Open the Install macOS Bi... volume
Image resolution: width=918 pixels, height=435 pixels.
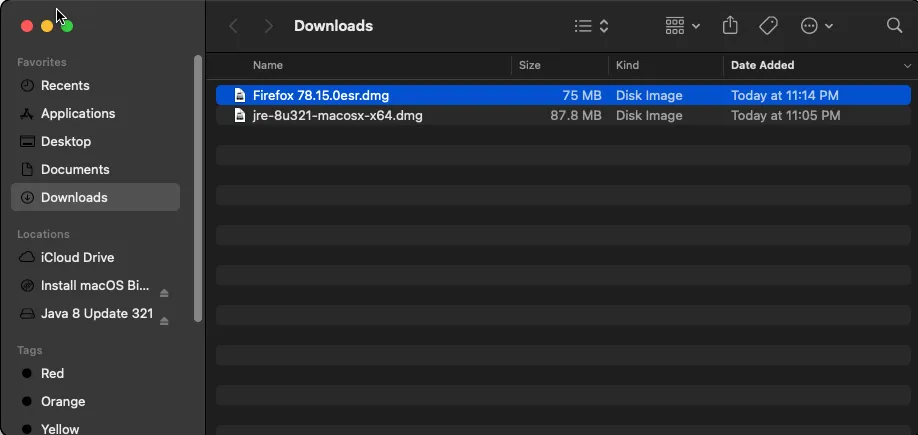pyautogui.click(x=95, y=286)
